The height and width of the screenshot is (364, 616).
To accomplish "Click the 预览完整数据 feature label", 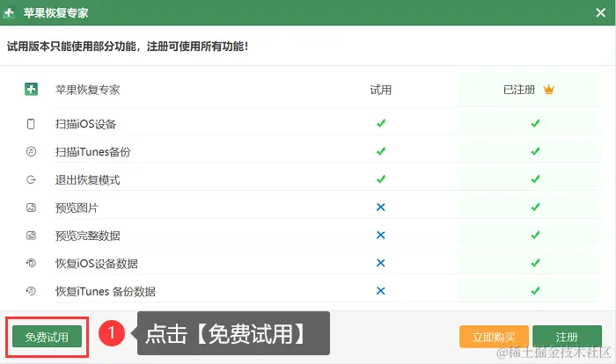I will click(x=88, y=236).
